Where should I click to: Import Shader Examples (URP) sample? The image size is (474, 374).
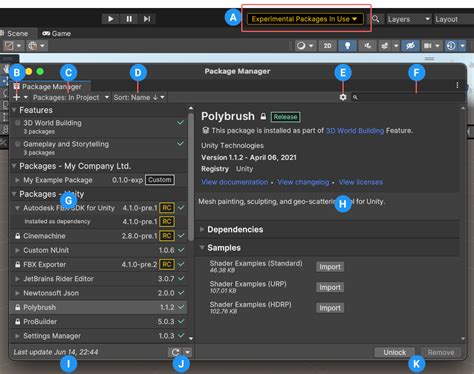330,287
